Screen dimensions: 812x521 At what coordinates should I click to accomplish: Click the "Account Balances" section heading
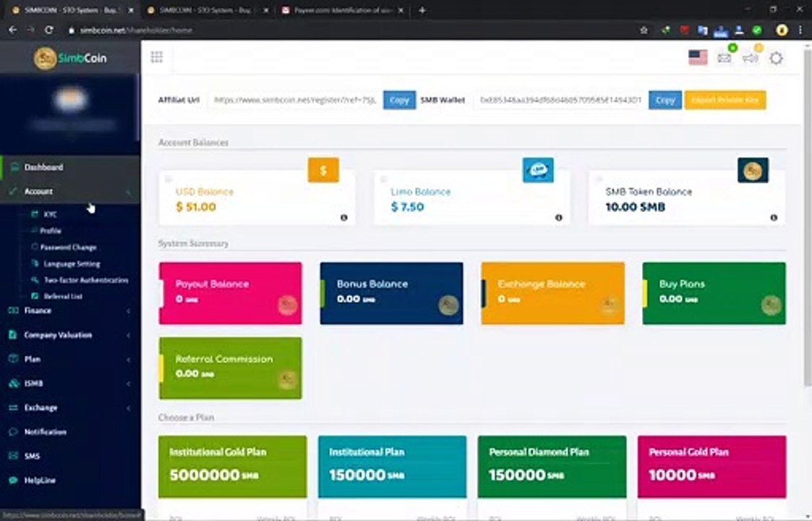(193, 143)
